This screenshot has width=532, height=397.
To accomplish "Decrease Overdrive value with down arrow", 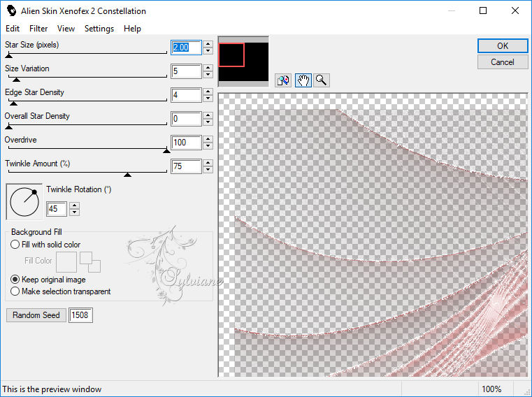I will pos(208,146).
